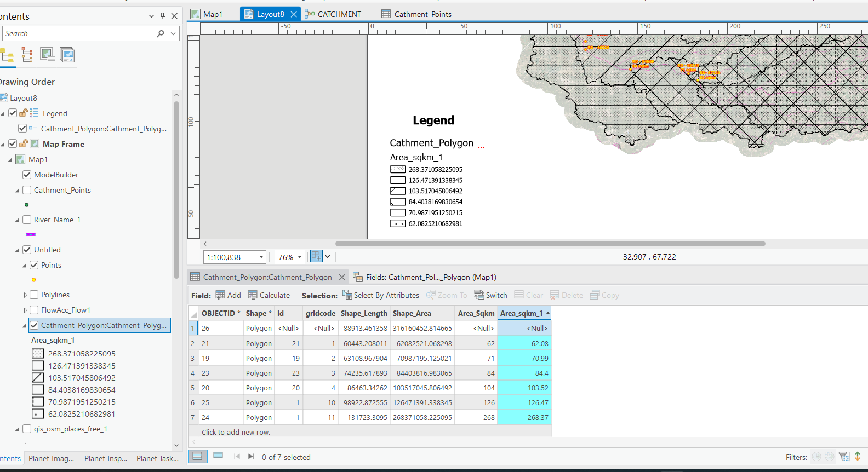Click Switch selection button
This screenshot has height=472, width=868.
[490, 295]
